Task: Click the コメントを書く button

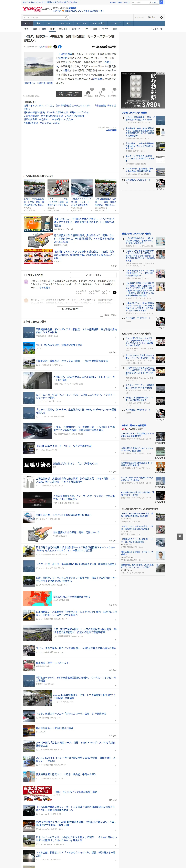Action: pos(93,275)
